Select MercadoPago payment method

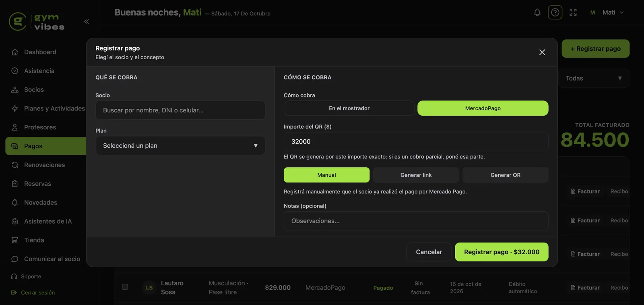coord(483,108)
